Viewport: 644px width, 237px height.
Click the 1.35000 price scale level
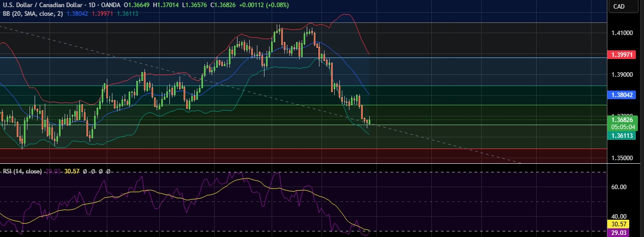point(622,158)
